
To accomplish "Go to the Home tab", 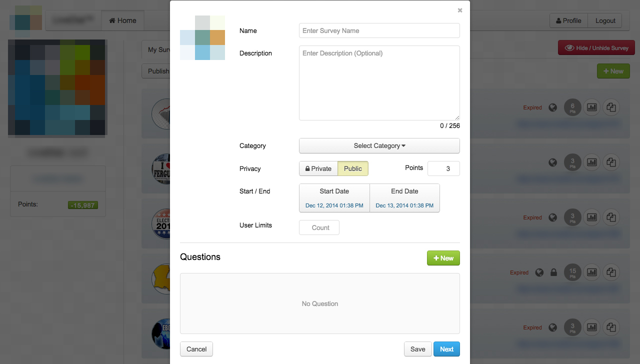I will (x=122, y=20).
